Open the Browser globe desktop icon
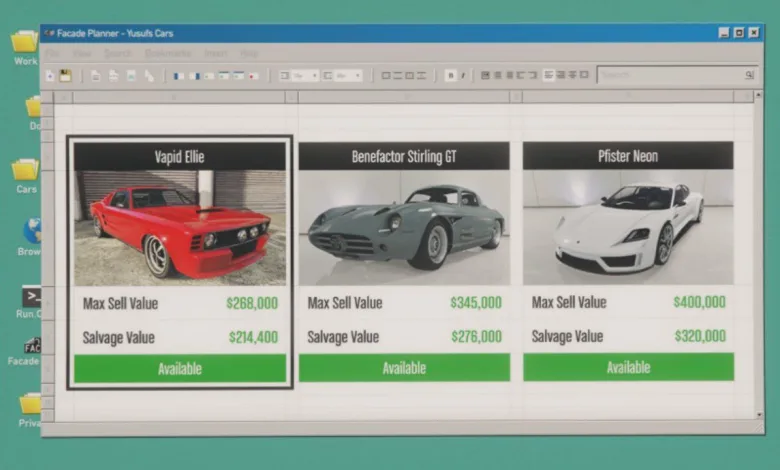Screen dimensions: 780x470 coord(30,232)
